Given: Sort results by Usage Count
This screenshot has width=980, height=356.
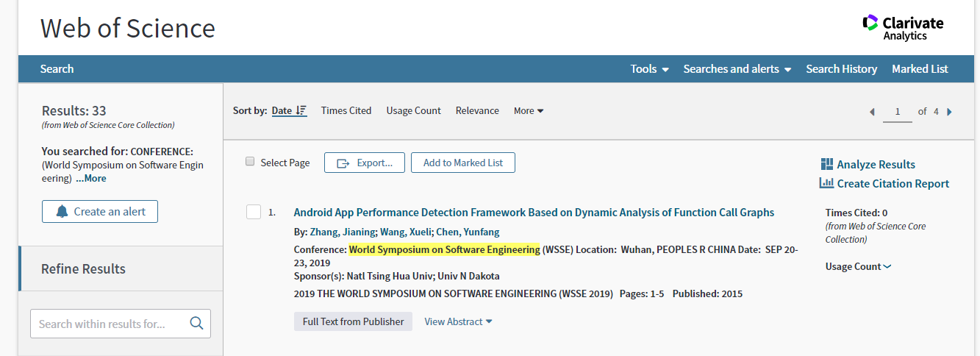Looking at the screenshot, I should [413, 110].
